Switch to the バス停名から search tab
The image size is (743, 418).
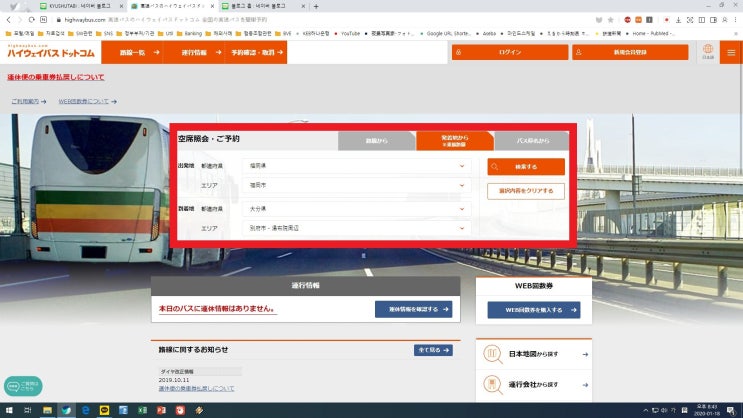pos(532,141)
